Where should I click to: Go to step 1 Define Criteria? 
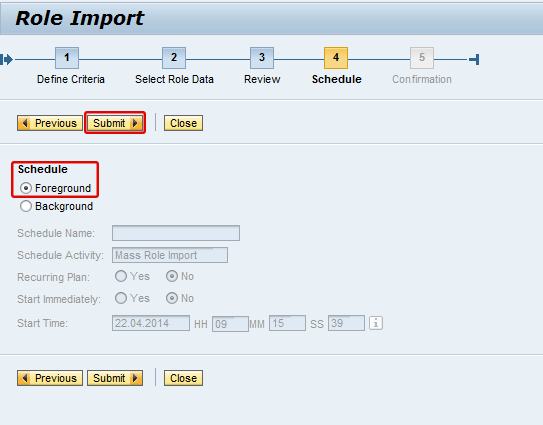click(x=67, y=58)
